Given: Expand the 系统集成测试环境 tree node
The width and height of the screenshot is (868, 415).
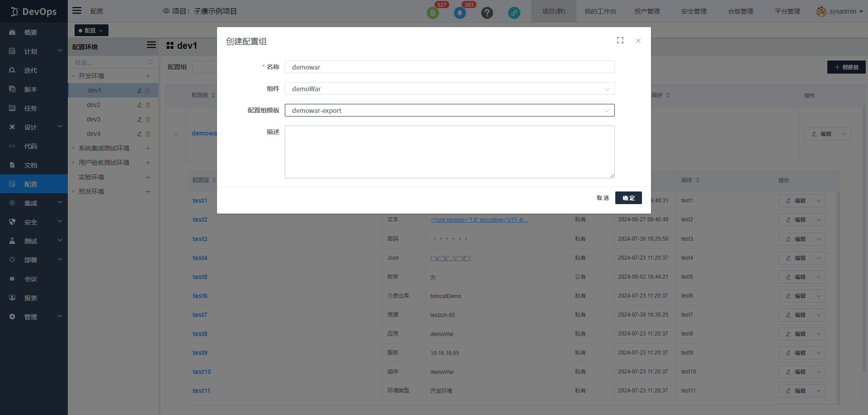Looking at the screenshot, I should click(x=74, y=148).
